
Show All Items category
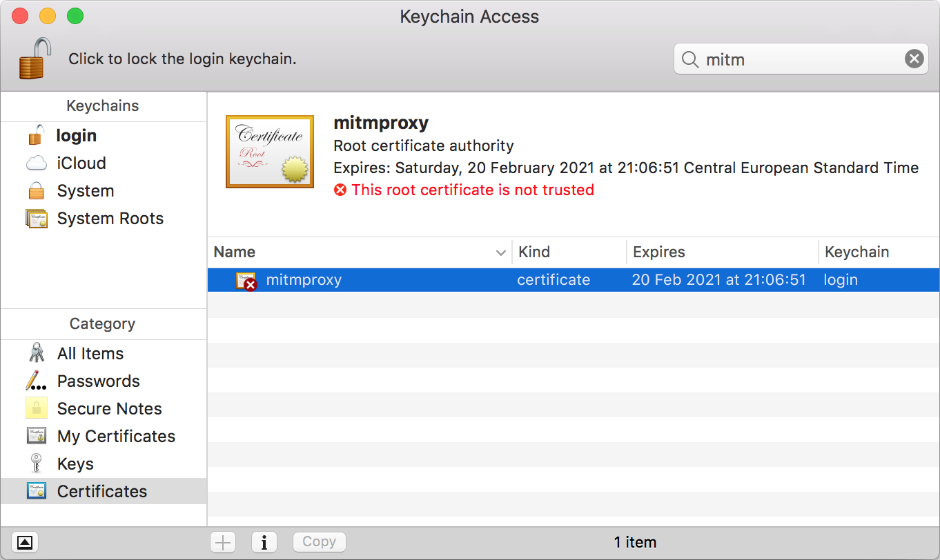click(x=90, y=354)
